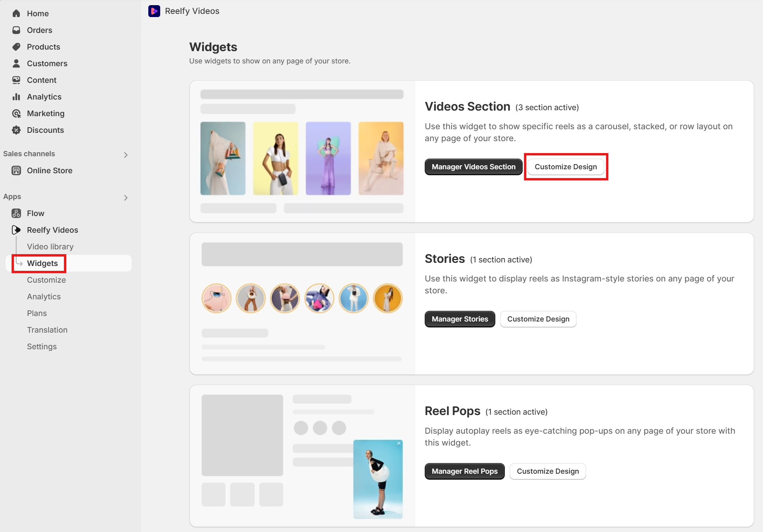Click the yellow-background video thumbnail
This screenshot has height=532, width=763.
pyautogui.click(x=276, y=158)
